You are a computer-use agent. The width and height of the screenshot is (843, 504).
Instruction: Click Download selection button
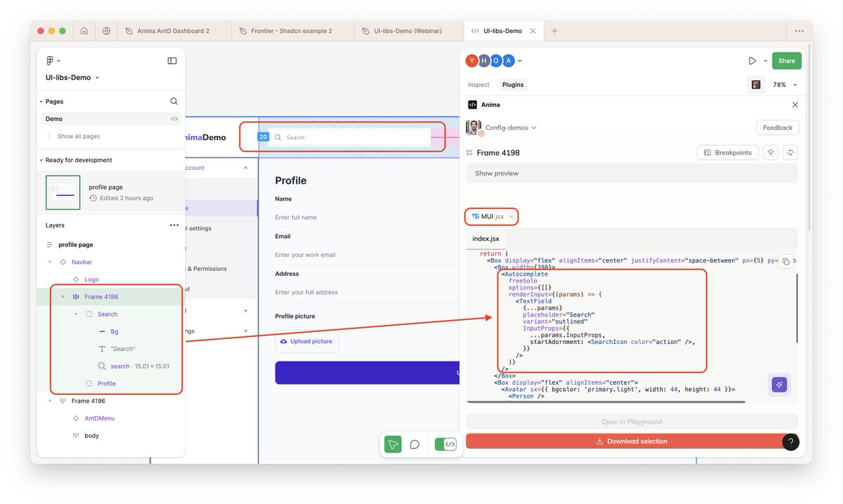point(632,442)
